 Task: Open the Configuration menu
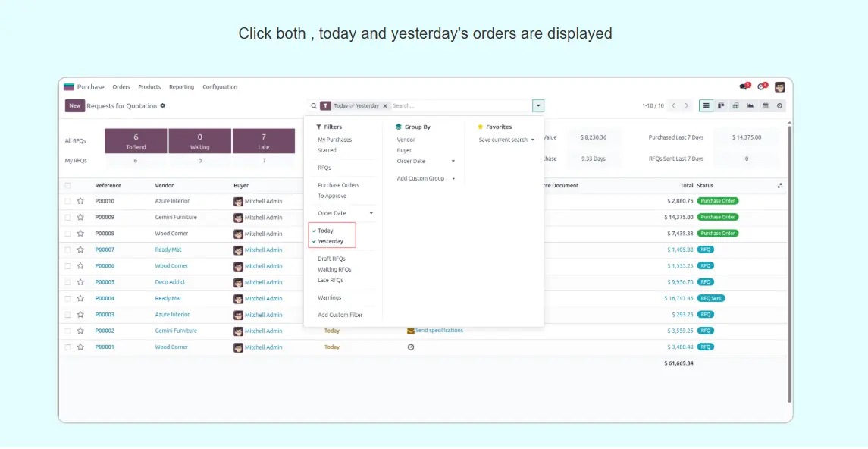pyautogui.click(x=220, y=87)
